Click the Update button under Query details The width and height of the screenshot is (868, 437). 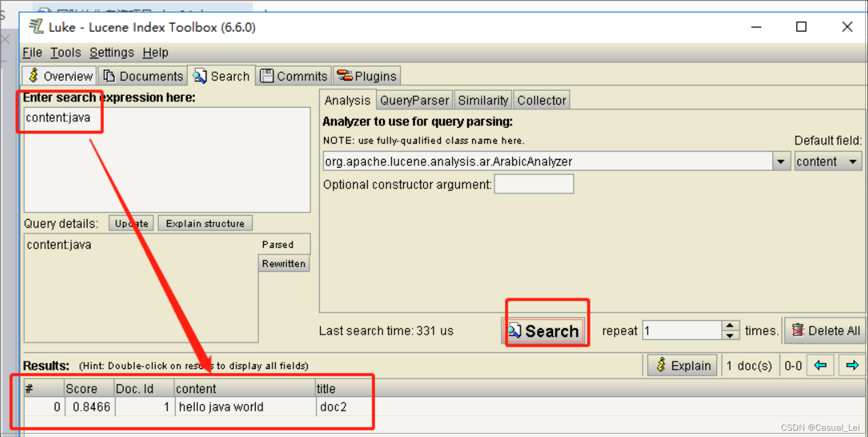coord(130,223)
